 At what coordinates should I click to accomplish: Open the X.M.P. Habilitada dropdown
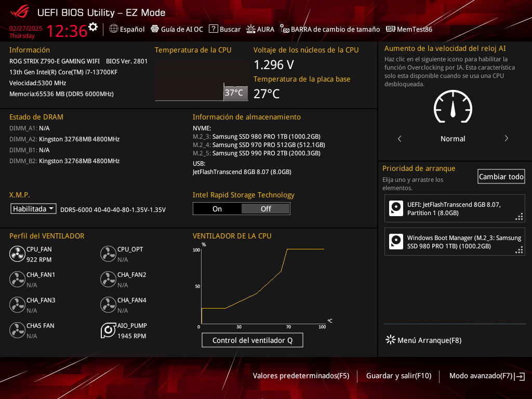click(33, 209)
